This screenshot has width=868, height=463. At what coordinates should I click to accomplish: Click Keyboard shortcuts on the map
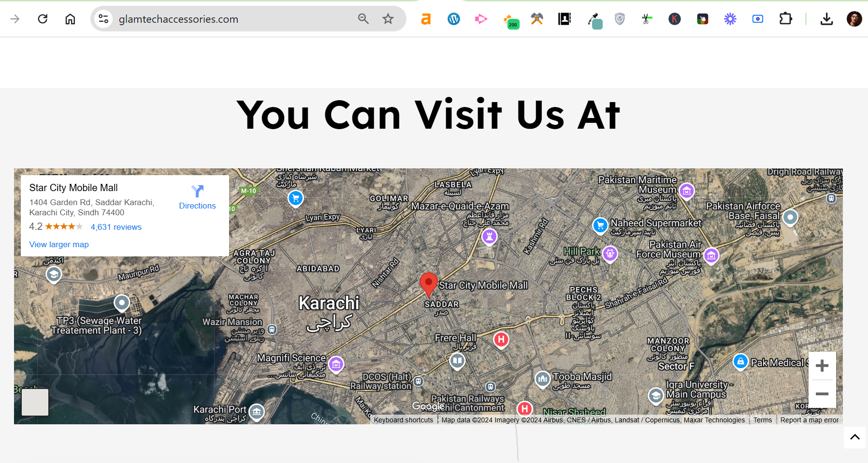403,420
